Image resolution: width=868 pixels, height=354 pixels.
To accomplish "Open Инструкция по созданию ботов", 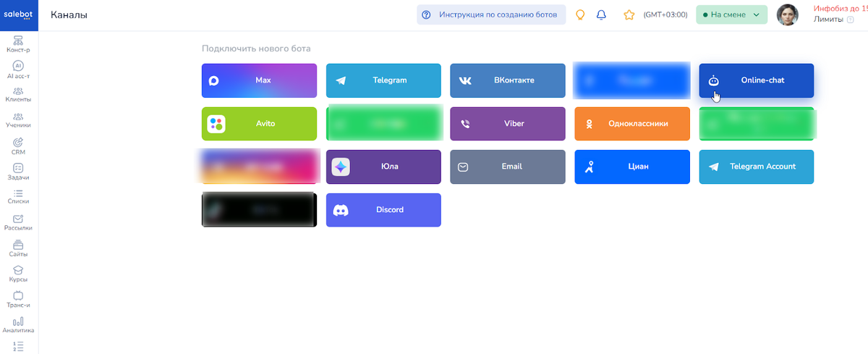I will point(491,14).
